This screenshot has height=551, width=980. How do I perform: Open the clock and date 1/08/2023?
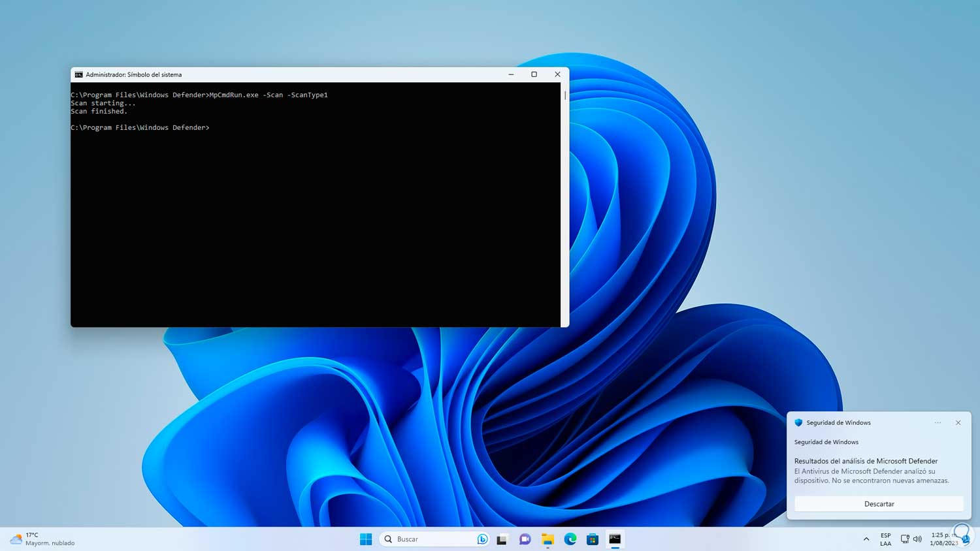click(x=943, y=539)
